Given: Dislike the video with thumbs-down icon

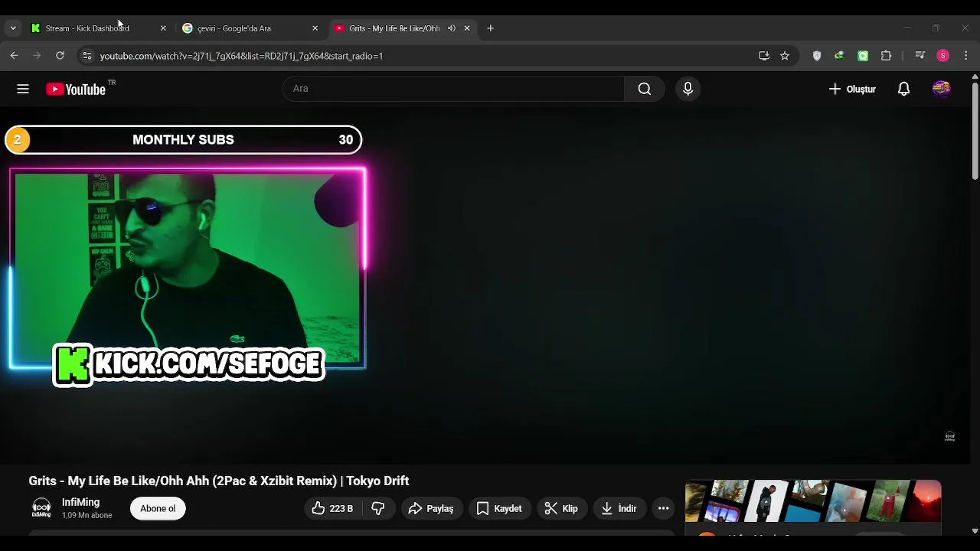Looking at the screenshot, I should click(x=378, y=508).
